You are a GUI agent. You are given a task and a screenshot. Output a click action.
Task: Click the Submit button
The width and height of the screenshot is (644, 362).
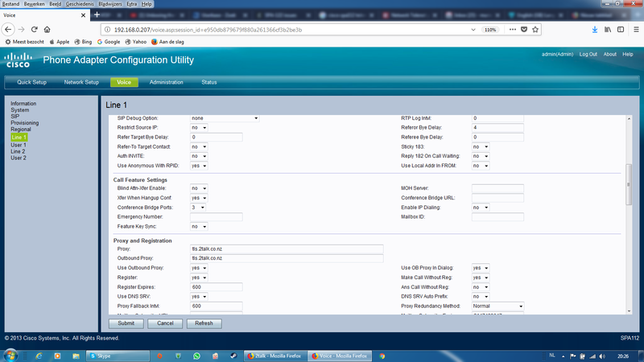126,323
